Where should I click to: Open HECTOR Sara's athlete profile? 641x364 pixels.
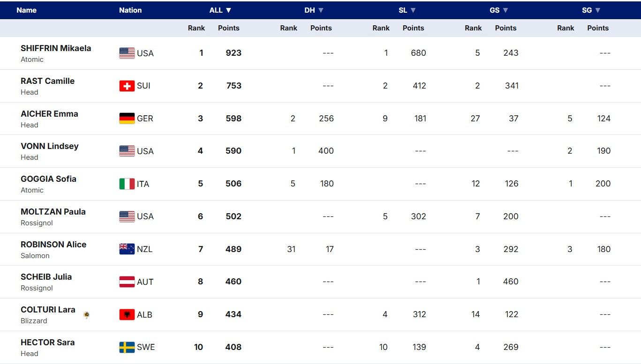point(47,342)
